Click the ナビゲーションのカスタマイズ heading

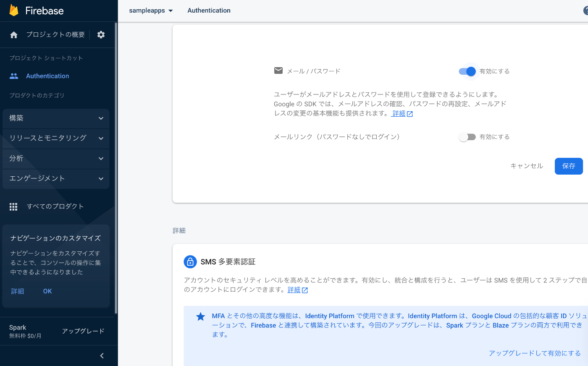coord(55,238)
